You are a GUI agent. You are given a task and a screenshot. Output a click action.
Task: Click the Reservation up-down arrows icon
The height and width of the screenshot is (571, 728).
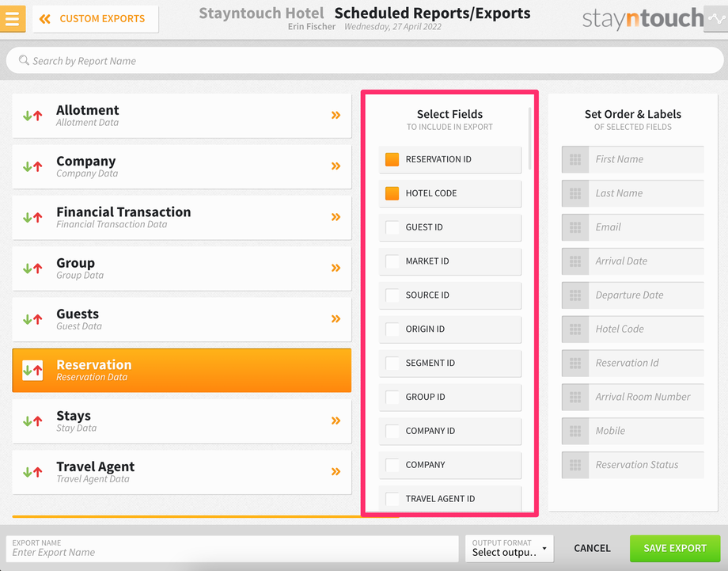tap(32, 371)
